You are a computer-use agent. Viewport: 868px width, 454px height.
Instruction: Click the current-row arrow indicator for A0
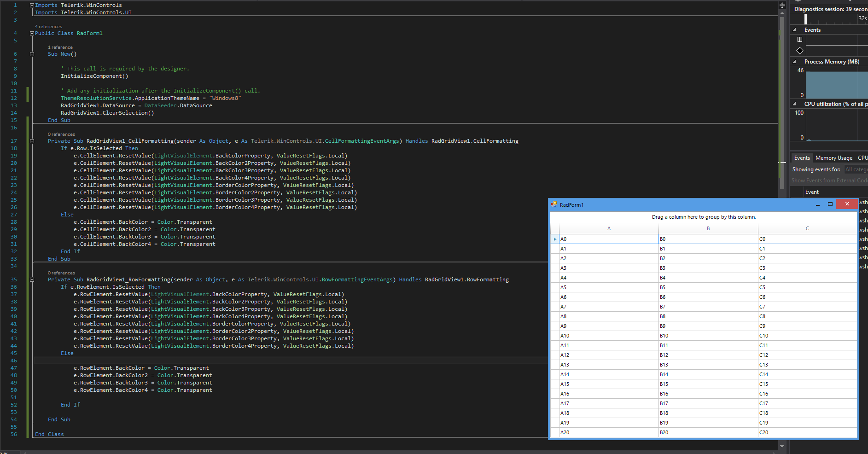pos(555,239)
